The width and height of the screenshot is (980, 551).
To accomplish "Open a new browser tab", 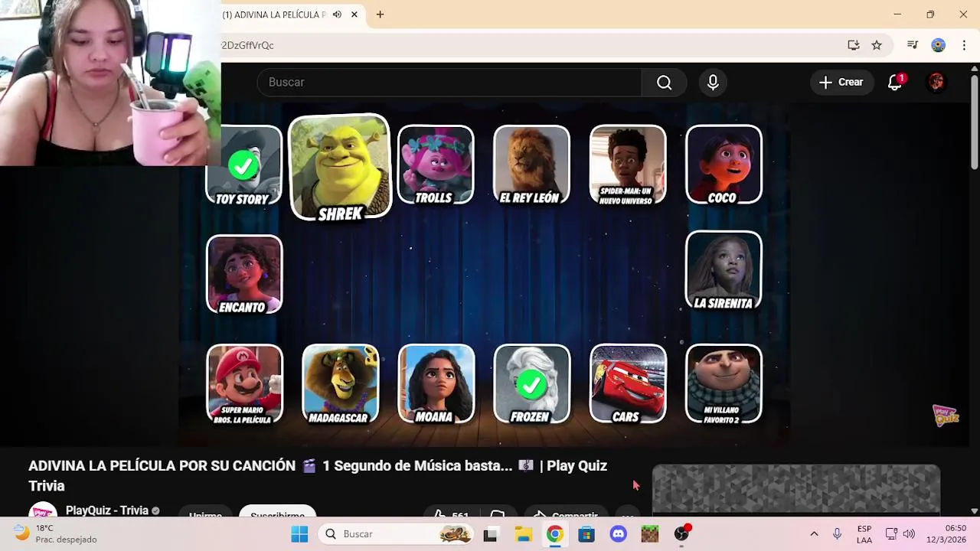I will (x=380, y=15).
